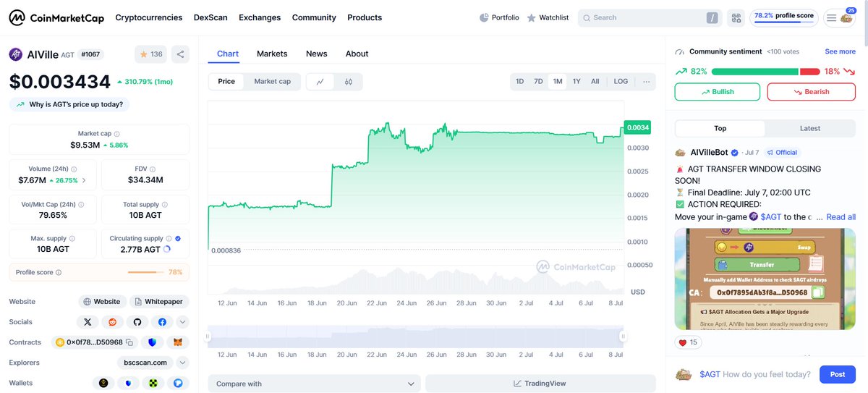Share the AIVille page
The height and width of the screenshot is (393, 868).
coord(180,54)
